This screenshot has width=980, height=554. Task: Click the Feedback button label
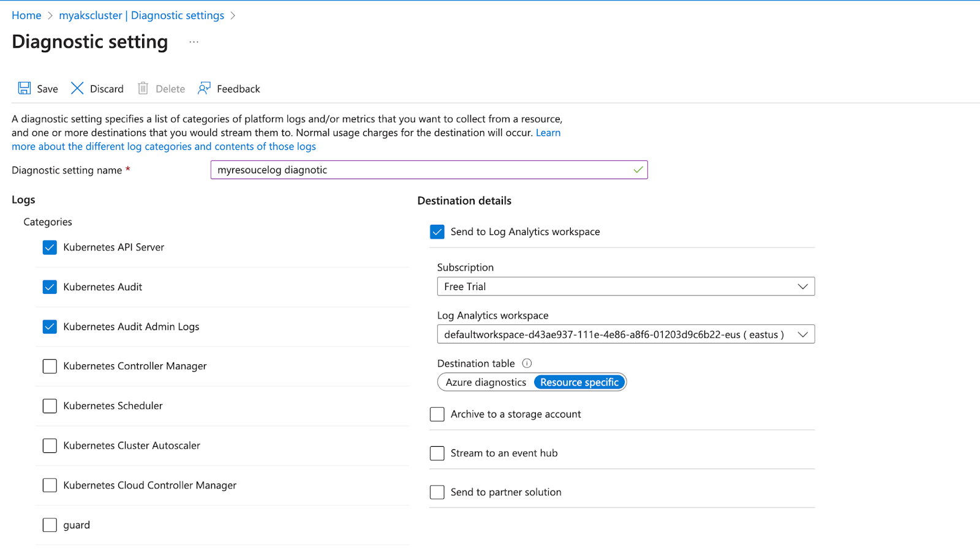tap(238, 89)
